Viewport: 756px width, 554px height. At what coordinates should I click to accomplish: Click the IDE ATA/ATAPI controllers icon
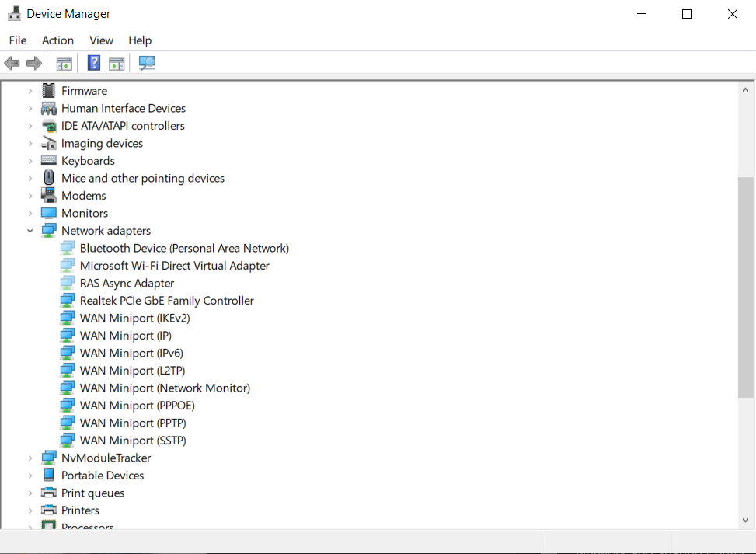tap(49, 126)
